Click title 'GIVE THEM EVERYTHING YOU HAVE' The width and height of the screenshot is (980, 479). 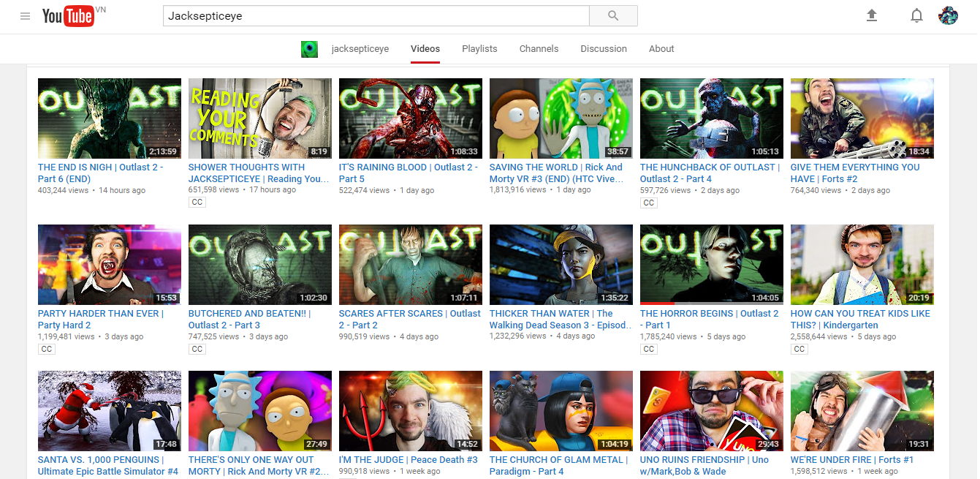855,173
